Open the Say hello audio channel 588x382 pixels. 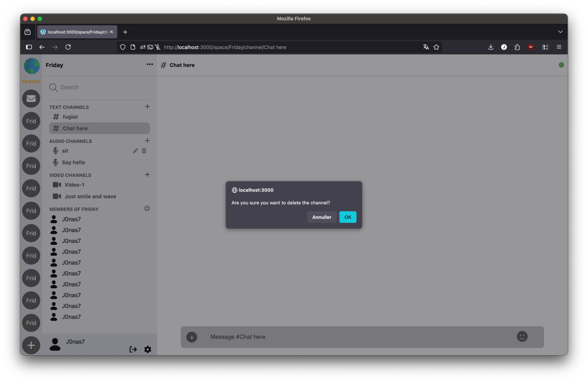(73, 162)
